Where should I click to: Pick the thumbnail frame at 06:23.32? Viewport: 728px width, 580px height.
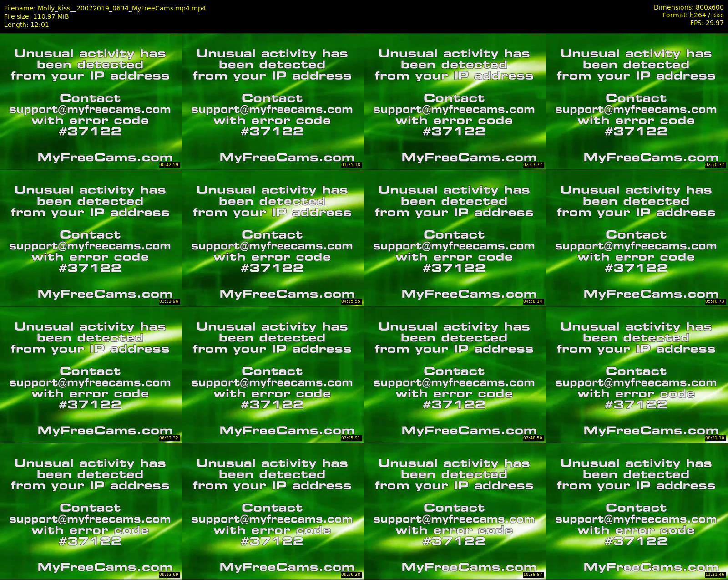point(91,374)
